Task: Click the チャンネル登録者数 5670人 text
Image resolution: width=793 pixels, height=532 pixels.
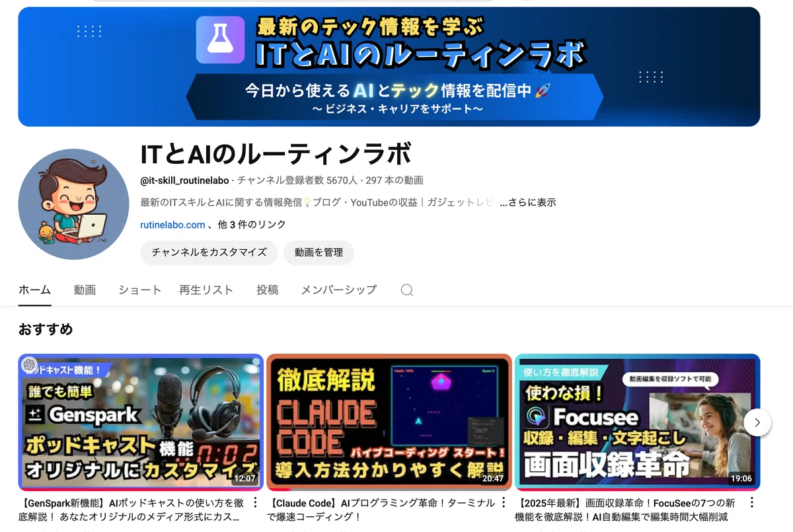Action: [x=297, y=180]
